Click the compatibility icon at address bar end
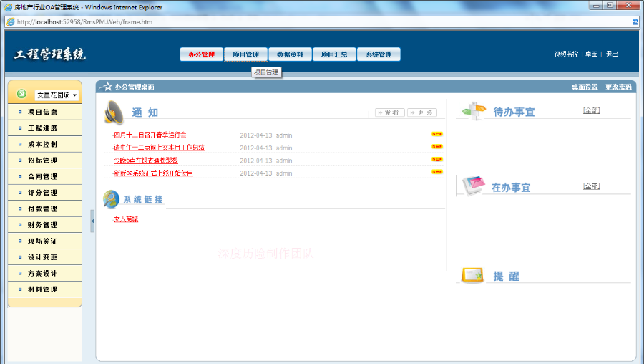This screenshot has width=644, height=364. (x=635, y=22)
